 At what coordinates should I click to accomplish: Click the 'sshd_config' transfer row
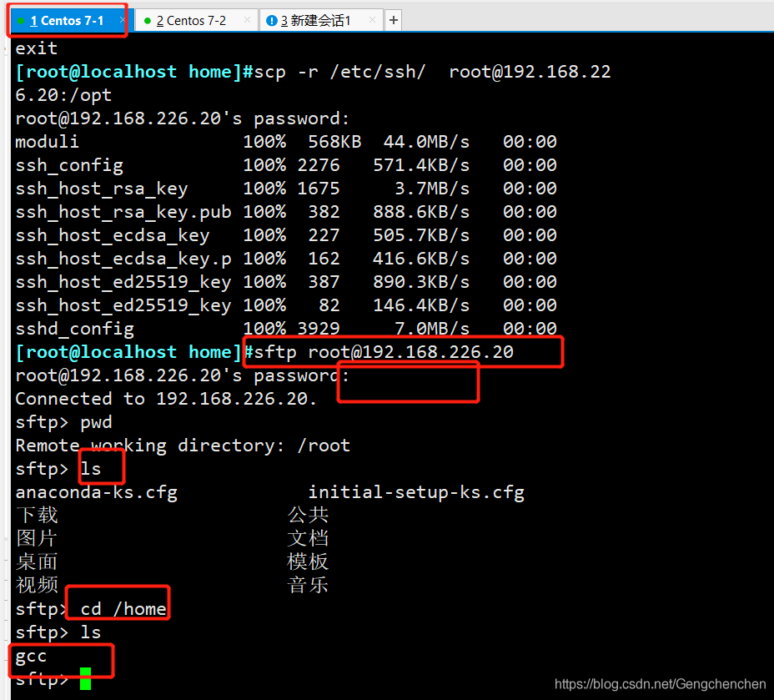286,329
